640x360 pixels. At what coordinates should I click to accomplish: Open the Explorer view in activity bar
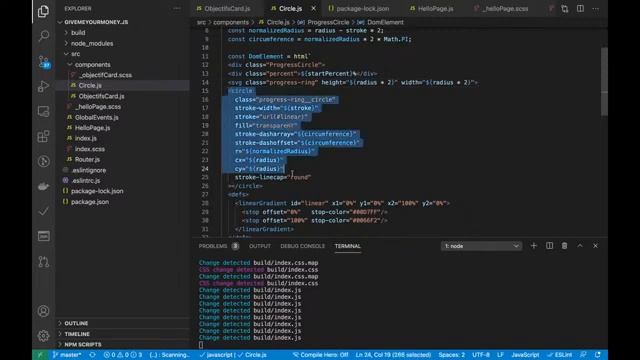[x=43, y=11]
